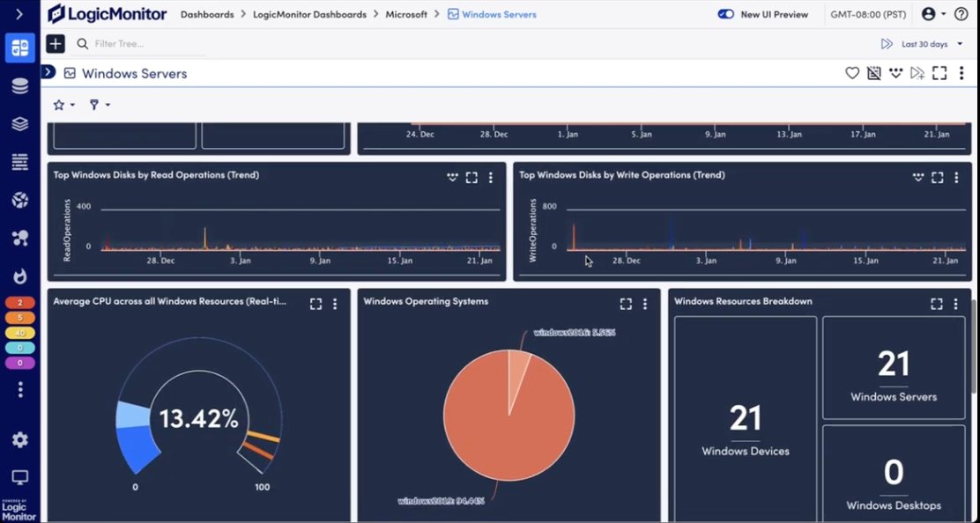Viewport: 980px width, 523px height.
Task: Go to the Microsoft breadcrumb link
Action: [x=406, y=14]
